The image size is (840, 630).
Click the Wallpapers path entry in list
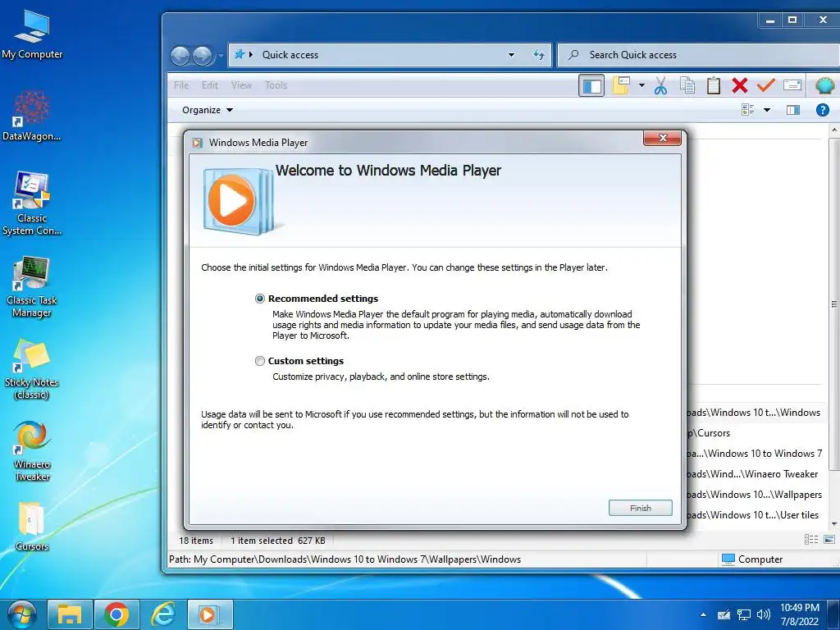[x=755, y=495]
